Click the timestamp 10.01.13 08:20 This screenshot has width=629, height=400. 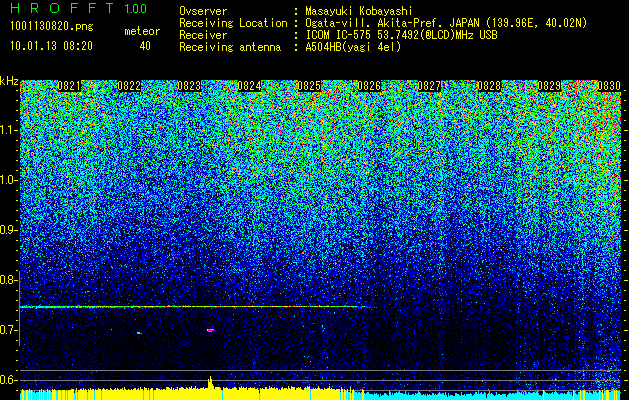[x=51, y=46]
